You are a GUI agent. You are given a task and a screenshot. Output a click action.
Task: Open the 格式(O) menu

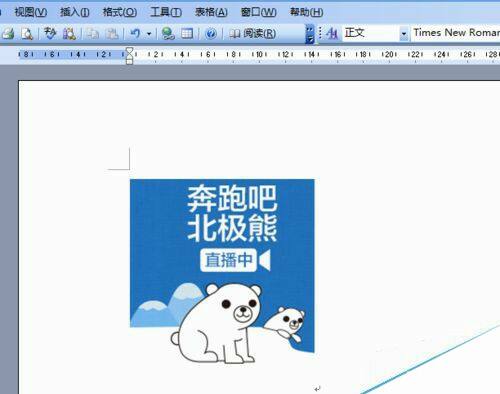[120, 12]
